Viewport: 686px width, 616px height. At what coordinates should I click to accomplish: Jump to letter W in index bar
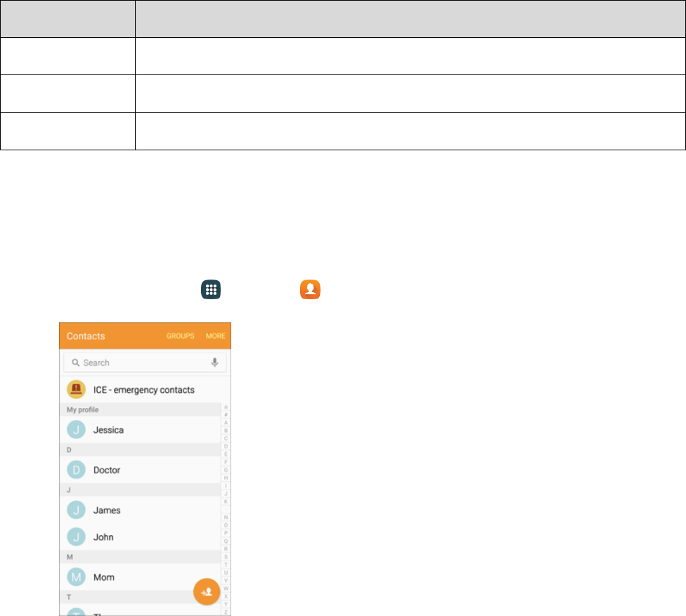[226, 588]
